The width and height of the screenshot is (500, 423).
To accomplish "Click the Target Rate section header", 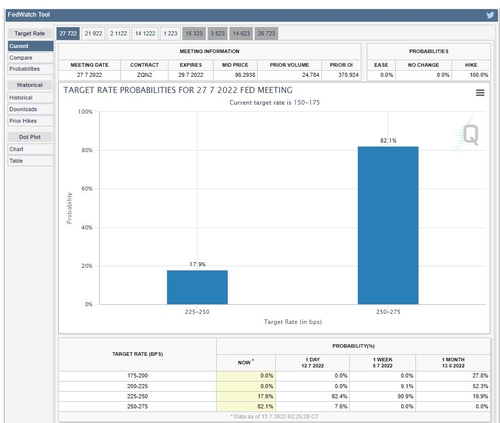I will point(30,33).
